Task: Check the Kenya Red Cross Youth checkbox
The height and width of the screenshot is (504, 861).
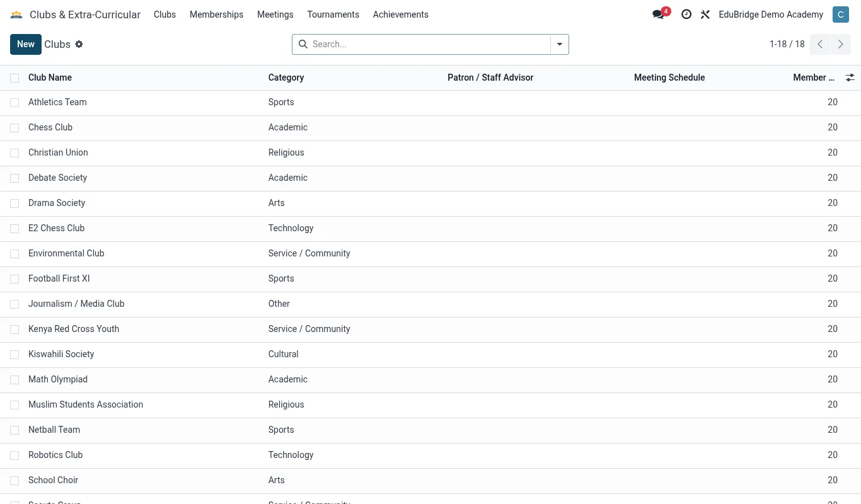Action: pos(14,329)
